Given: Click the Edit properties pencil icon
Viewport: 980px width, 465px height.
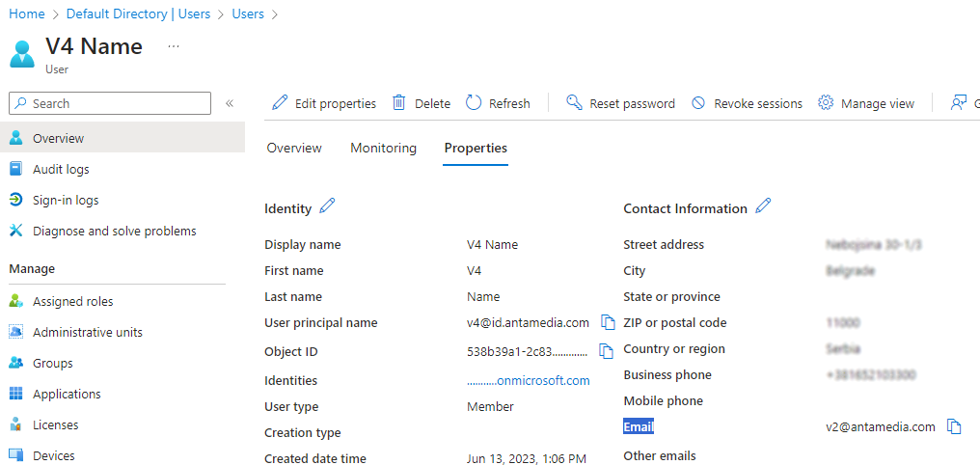Looking at the screenshot, I should tap(280, 103).
